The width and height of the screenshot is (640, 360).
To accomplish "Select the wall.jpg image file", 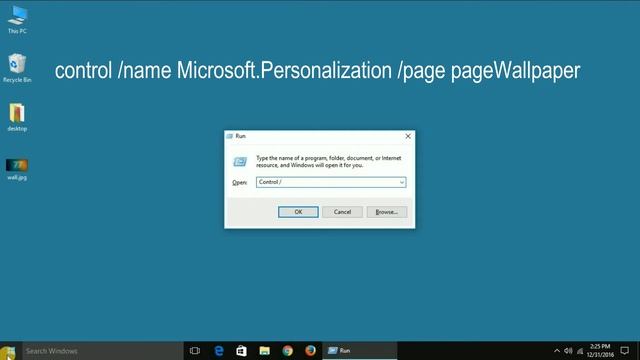I will (17, 169).
